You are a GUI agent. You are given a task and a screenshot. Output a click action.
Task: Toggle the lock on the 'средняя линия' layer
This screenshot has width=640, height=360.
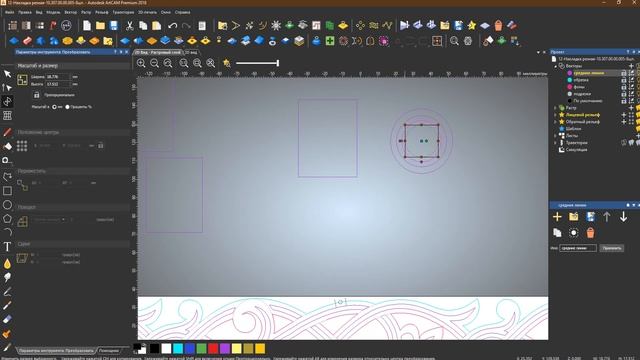(x=624, y=73)
